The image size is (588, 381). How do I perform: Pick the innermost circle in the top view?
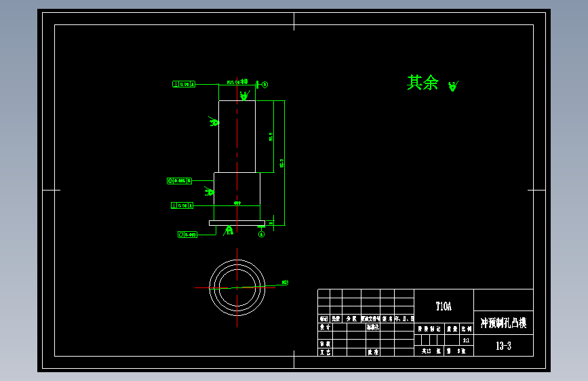(237, 270)
